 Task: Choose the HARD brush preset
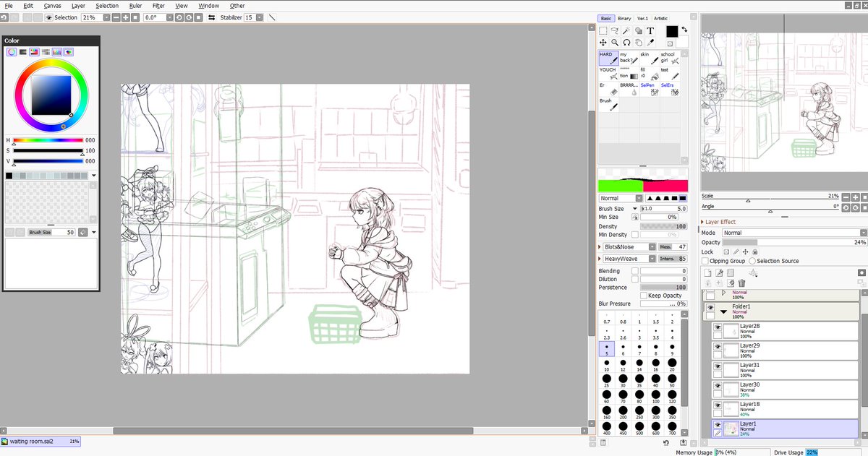608,59
